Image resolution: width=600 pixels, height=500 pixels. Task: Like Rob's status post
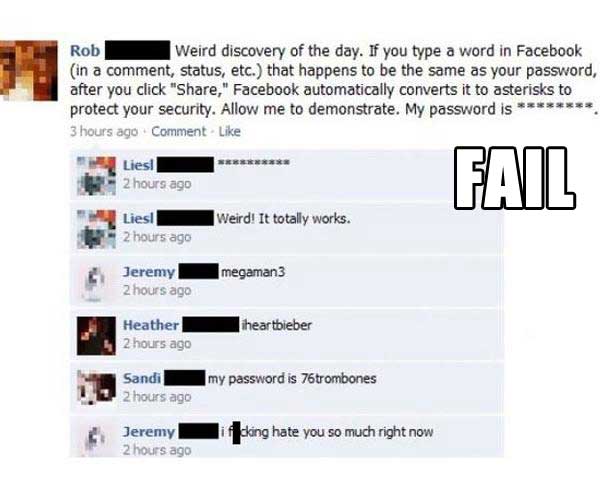(230, 132)
